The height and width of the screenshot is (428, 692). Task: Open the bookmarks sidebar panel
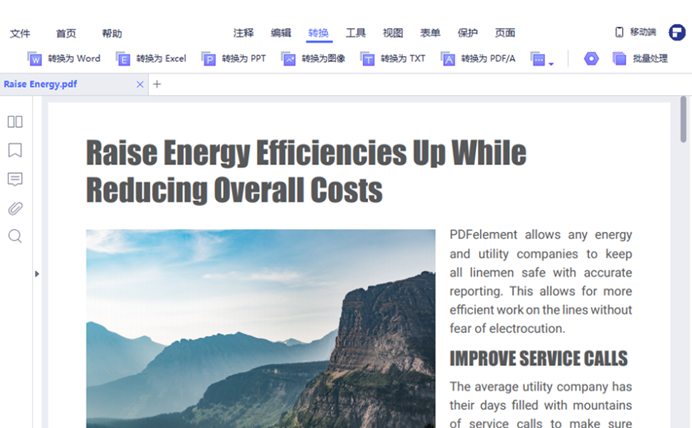(15, 150)
